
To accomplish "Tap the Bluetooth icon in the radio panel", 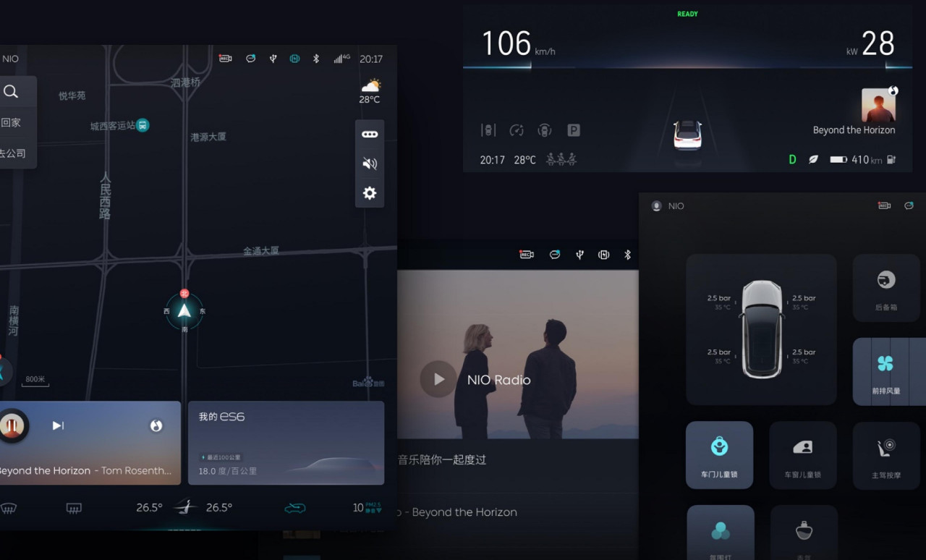I will (x=628, y=255).
